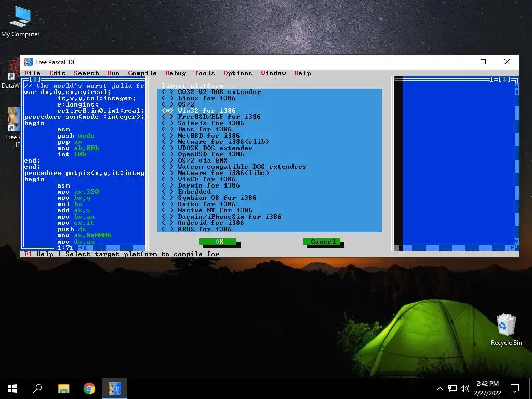This screenshot has height=399, width=532.
Task: Select NetBSD for i386 option
Action: [201, 136]
